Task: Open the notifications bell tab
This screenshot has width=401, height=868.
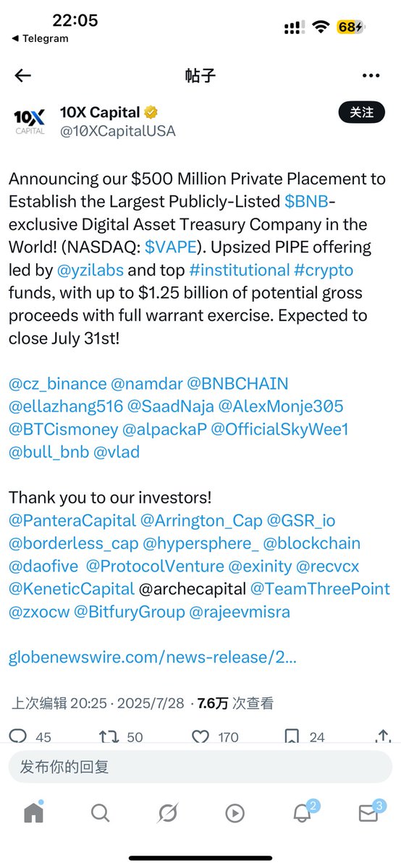Action: pyautogui.click(x=303, y=812)
